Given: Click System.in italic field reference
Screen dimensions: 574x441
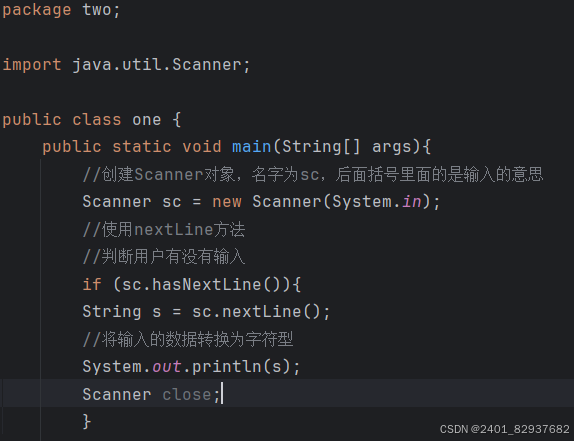Looking at the screenshot, I should coord(377,202).
